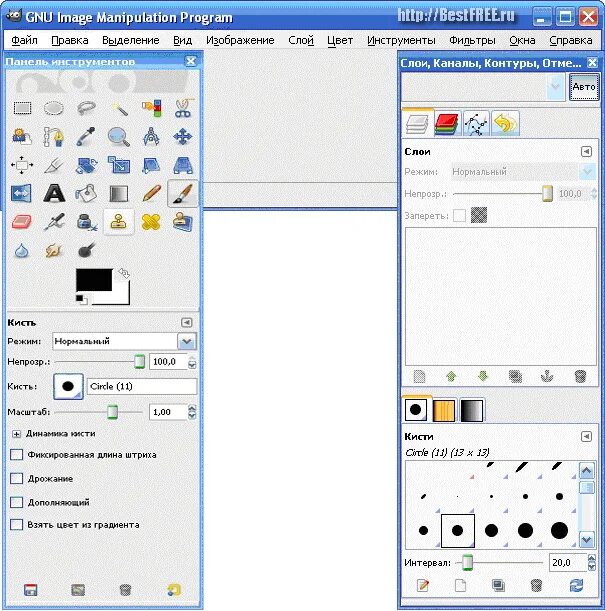The width and height of the screenshot is (605, 611).
Task: Select the Scissors Select tool
Action: point(183,108)
